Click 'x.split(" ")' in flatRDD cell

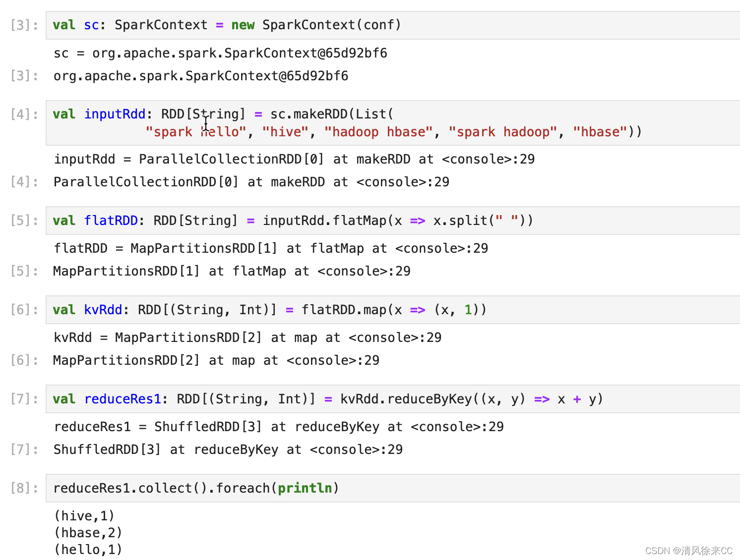pos(480,221)
